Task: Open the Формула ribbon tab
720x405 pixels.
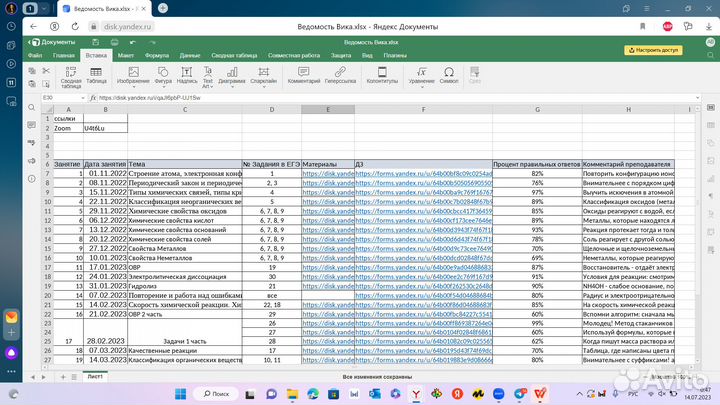Action: click(x=157, y=56)
